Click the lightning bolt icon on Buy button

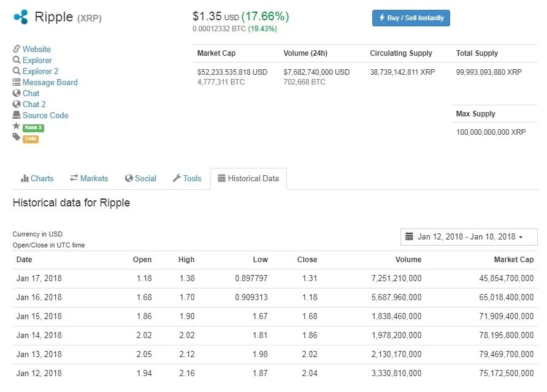click(x=382, y=17)
